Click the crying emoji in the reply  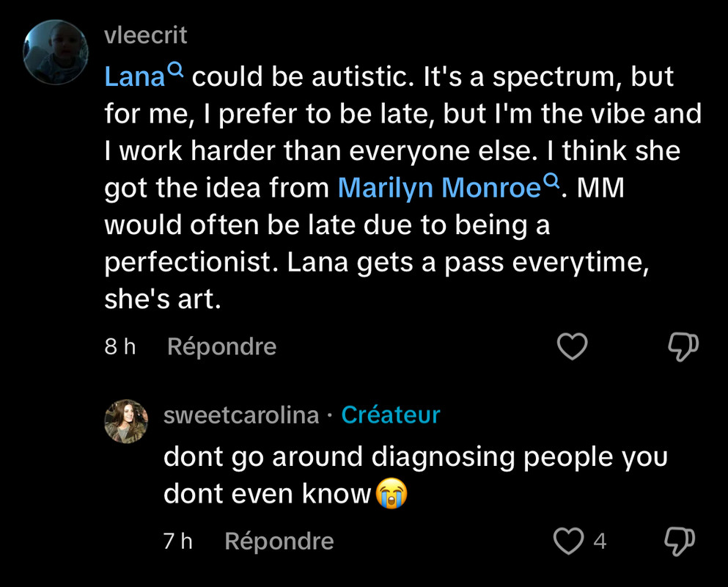[391, 494]
